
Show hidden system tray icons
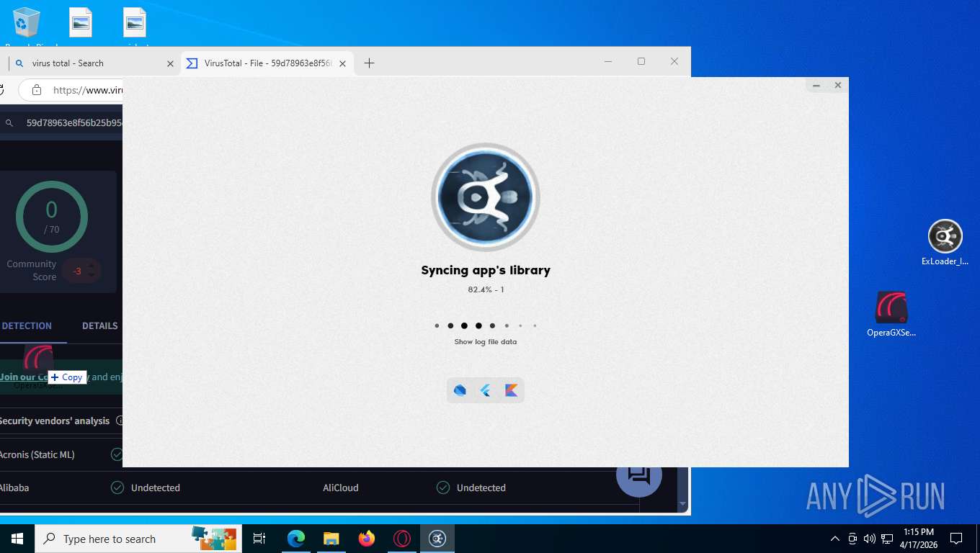pos(835,539)
